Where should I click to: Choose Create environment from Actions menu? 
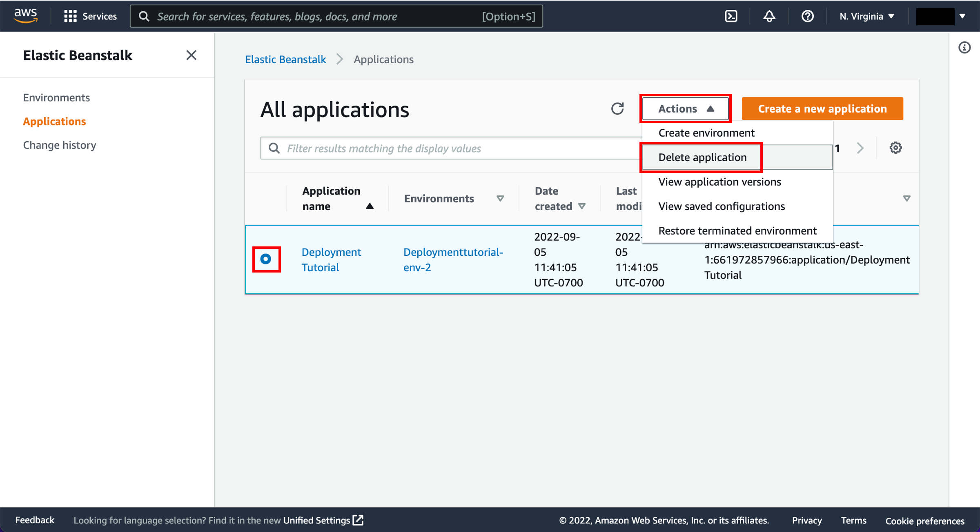[737, 133]
